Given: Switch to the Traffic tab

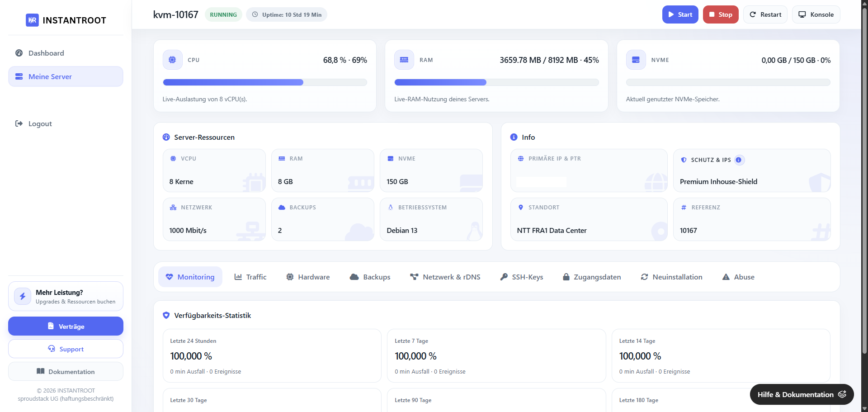Looking at the screenshot, I should 250,277.
